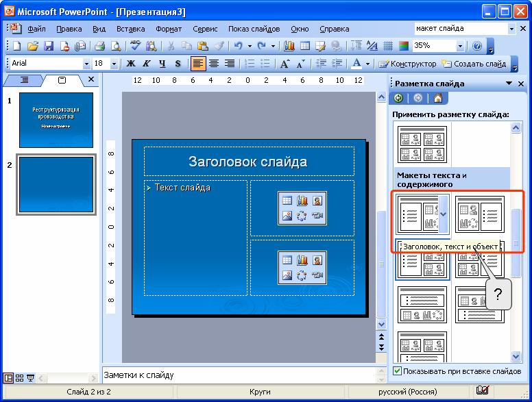Image resolution: width=532 pixels, height=402 pixels.
Task: Click the Создать слайд button
Action: click(474, 64)
